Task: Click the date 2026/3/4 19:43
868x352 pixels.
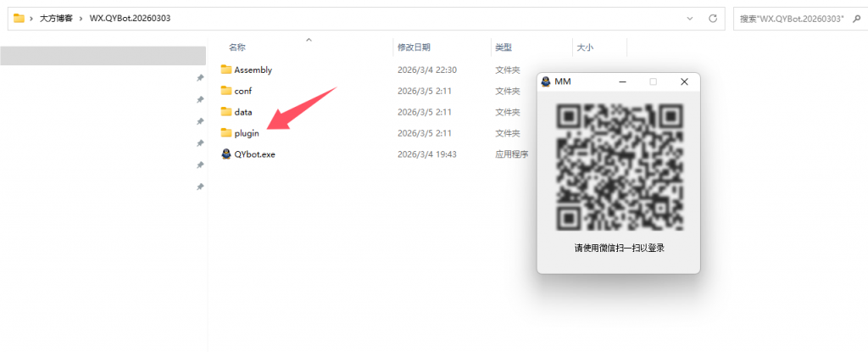Action: click(427, 154)
